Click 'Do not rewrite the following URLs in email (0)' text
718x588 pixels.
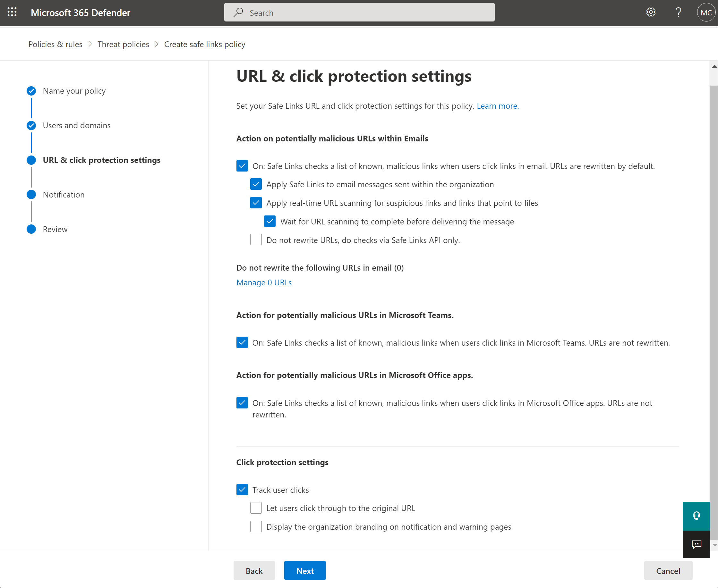(320, 268)
